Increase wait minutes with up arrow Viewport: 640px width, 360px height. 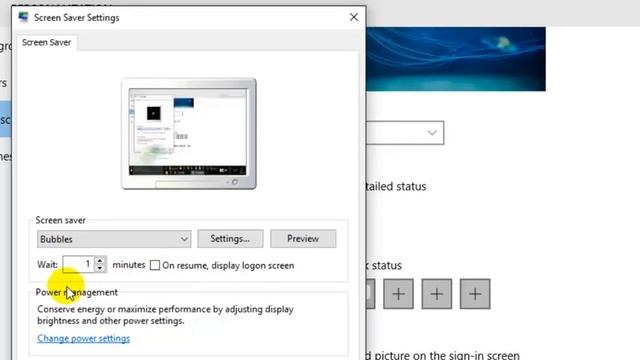(100, 260)
